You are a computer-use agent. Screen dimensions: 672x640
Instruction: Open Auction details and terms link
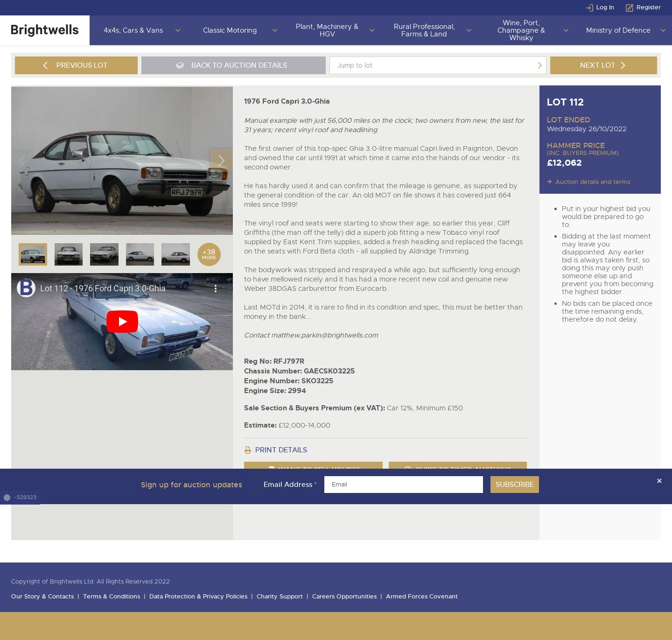pyautogui.click(x=592, y=182)
